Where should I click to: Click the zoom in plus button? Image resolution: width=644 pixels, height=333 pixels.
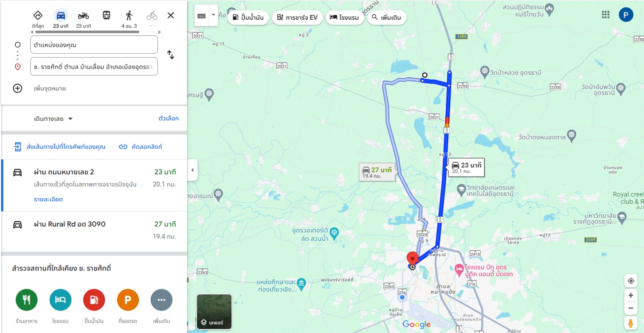point(631,296)
